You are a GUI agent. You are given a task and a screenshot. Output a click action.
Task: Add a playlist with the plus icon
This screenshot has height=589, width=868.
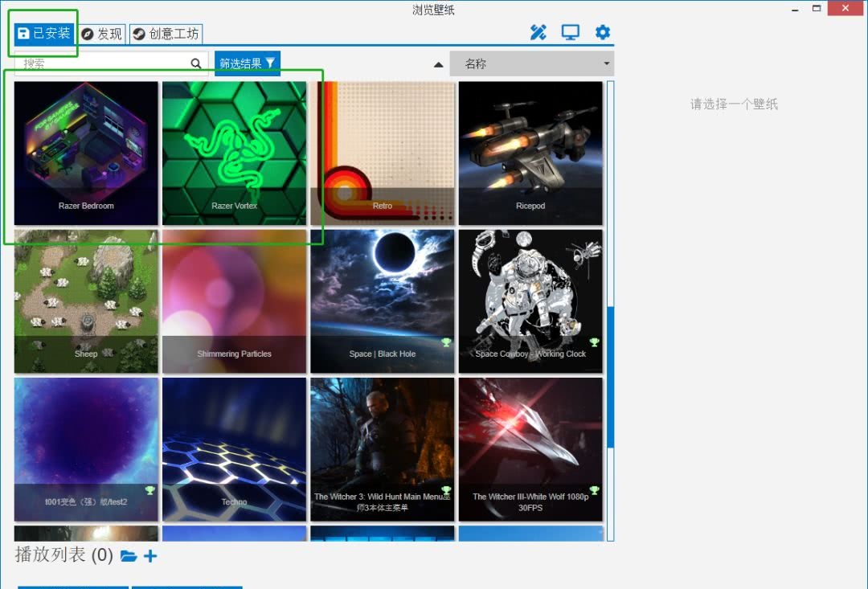click(150, 556)
